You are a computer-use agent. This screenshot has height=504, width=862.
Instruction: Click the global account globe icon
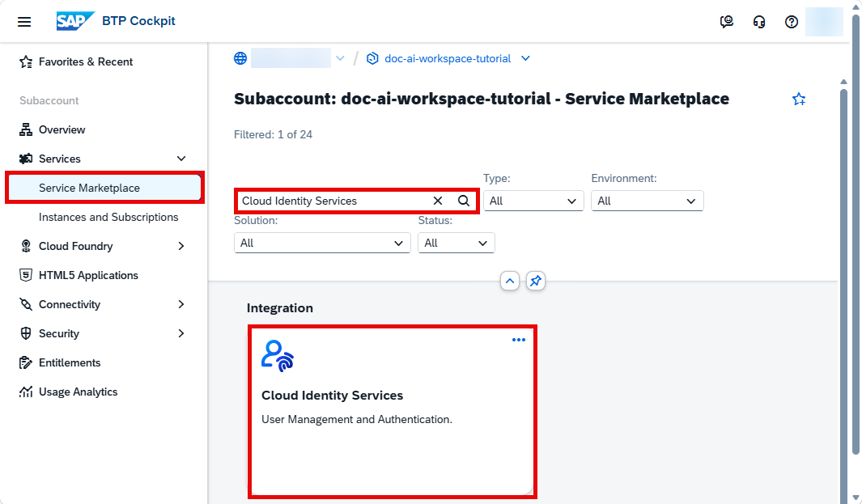[240, 58]
